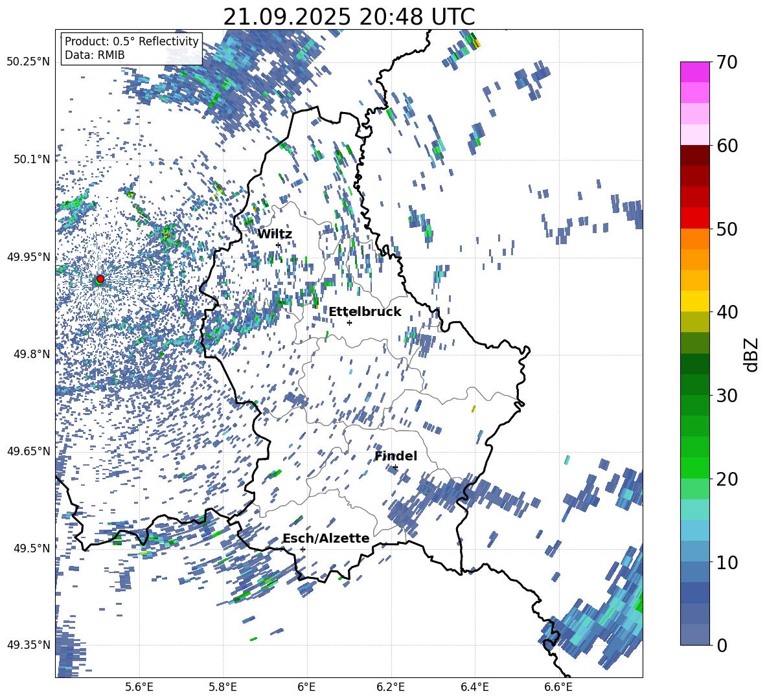
Task: Select the Esch/Alzette city label
Action: pos(326,538)
